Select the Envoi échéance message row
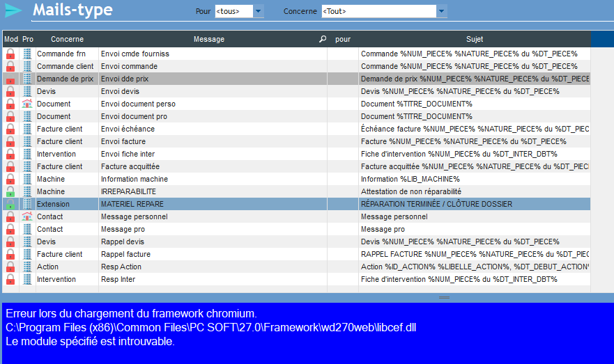 click(209, 129)
